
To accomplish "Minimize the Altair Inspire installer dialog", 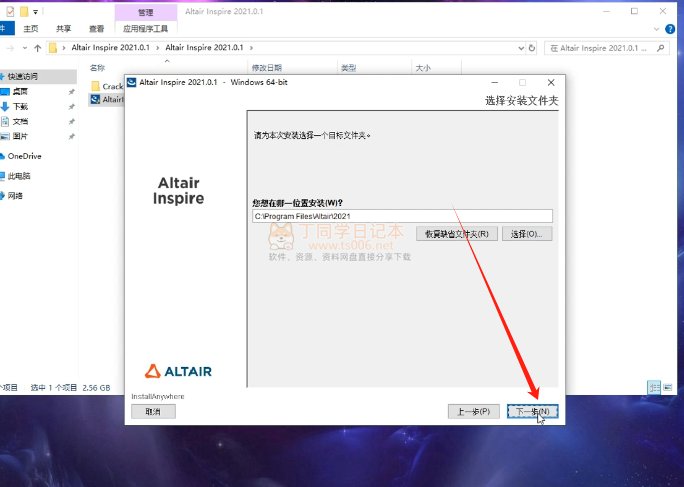I will click(x=495, y=82).
